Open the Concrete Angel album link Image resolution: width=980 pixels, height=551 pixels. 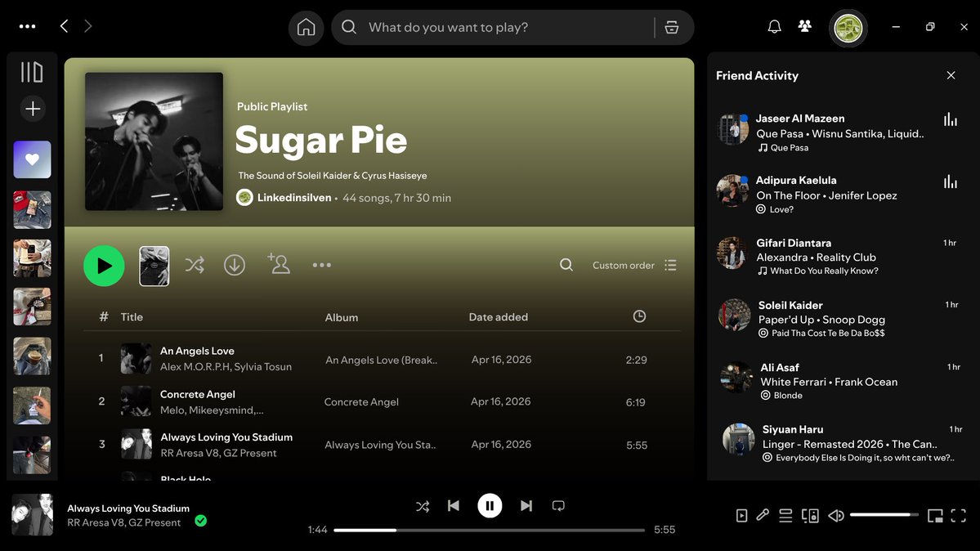(x=361, y=402)
